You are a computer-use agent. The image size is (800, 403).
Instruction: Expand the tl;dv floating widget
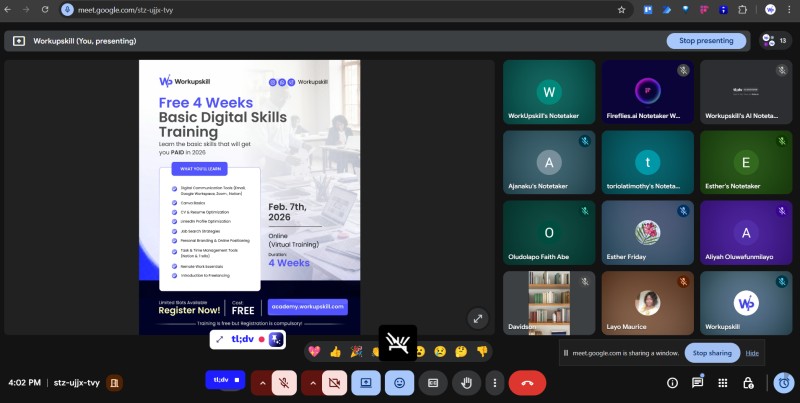pos(220,340)
